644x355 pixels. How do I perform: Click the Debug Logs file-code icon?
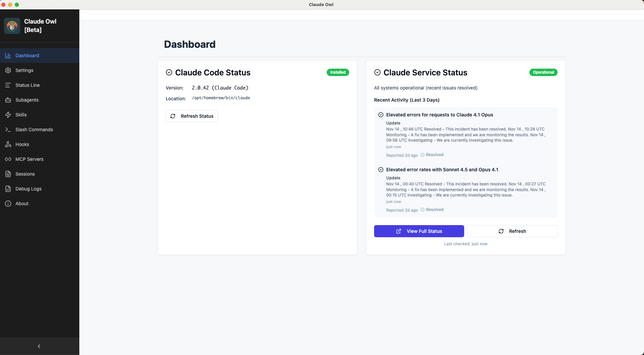pos(8,189)
